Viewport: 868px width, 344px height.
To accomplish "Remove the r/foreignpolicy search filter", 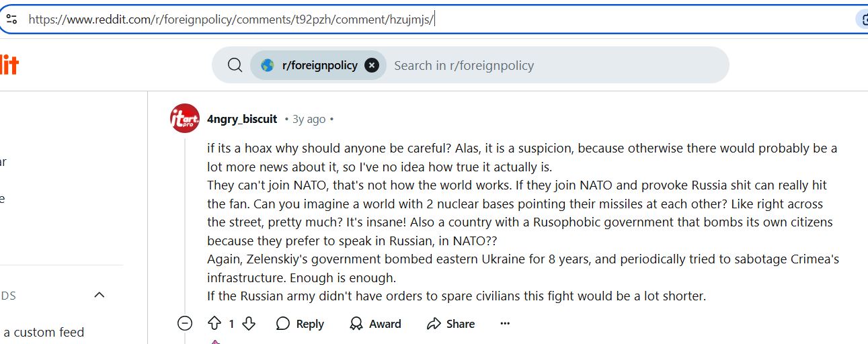I will click(372, 65).
